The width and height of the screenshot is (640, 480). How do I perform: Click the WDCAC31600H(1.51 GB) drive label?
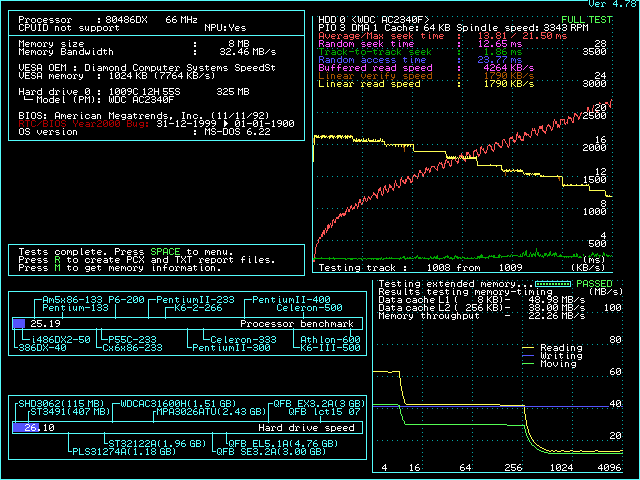point(178,404)
